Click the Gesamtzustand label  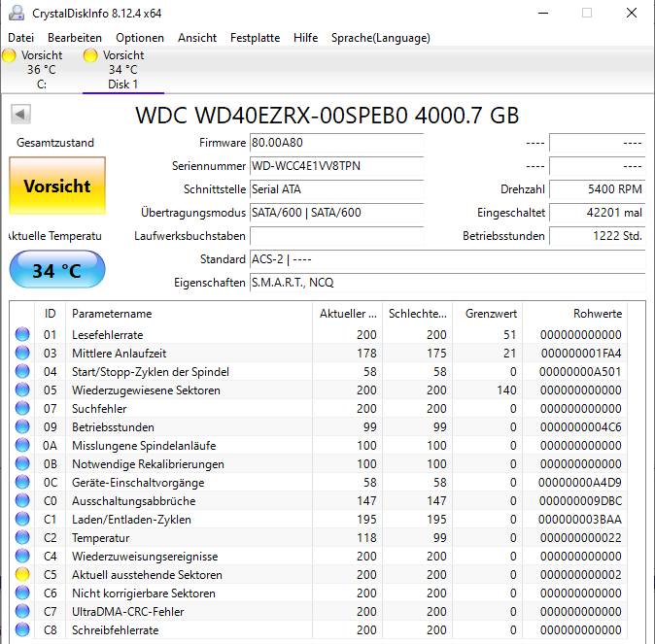coord(55,143)
